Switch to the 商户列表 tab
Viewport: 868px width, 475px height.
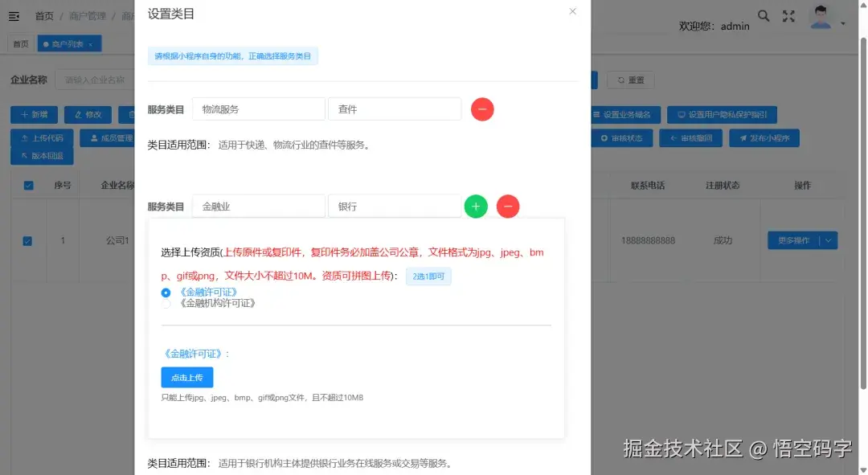pyautogui.click(x=68, y=44)
